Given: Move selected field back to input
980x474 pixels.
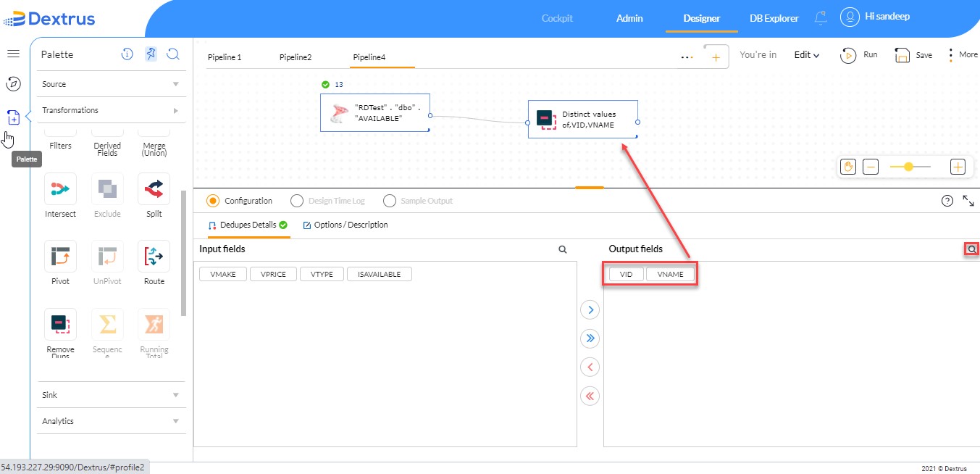Looking at the screenshot, I should [x=590, y=367].
